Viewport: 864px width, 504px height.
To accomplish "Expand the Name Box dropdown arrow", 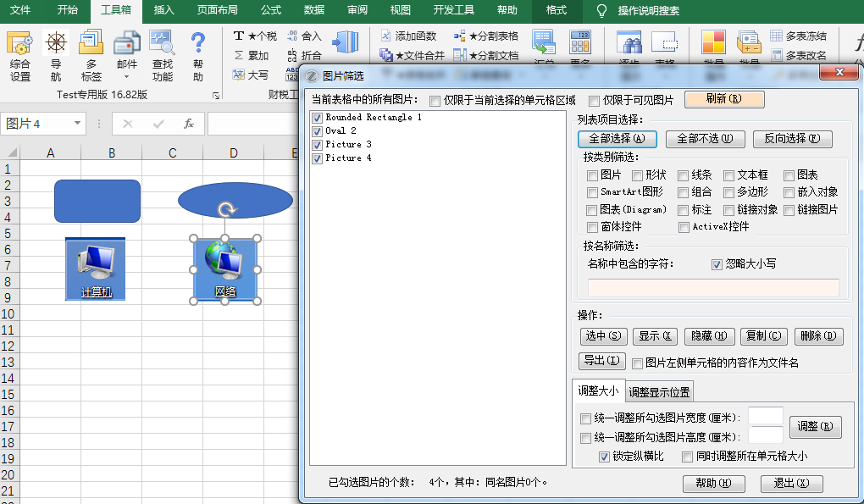I will click(78, 124).
